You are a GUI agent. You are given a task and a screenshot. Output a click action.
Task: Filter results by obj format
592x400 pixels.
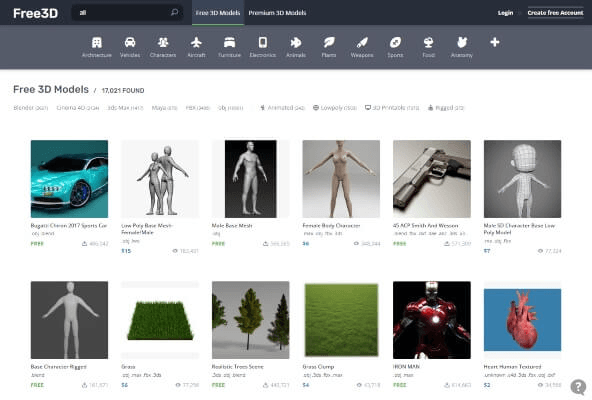tap(230, 108)
